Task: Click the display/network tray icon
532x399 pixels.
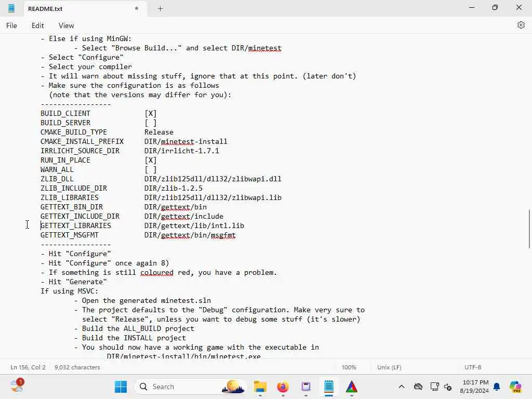Action: [434, 387]
